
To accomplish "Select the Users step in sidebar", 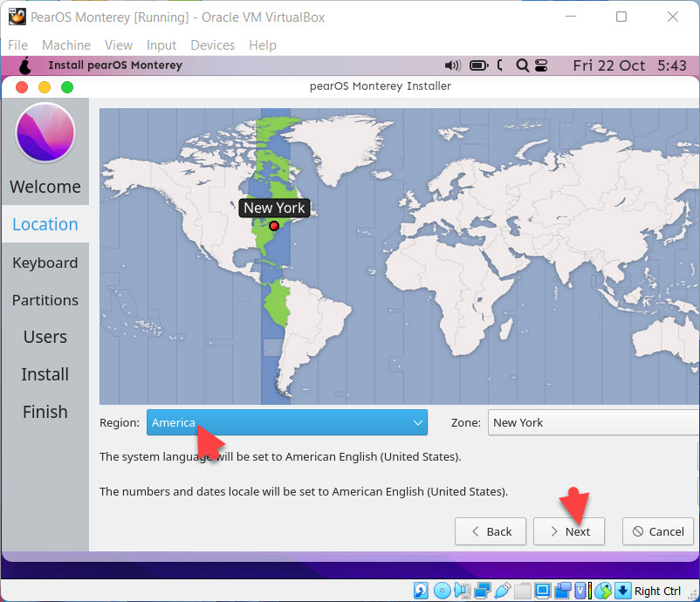I will point(45,337).
